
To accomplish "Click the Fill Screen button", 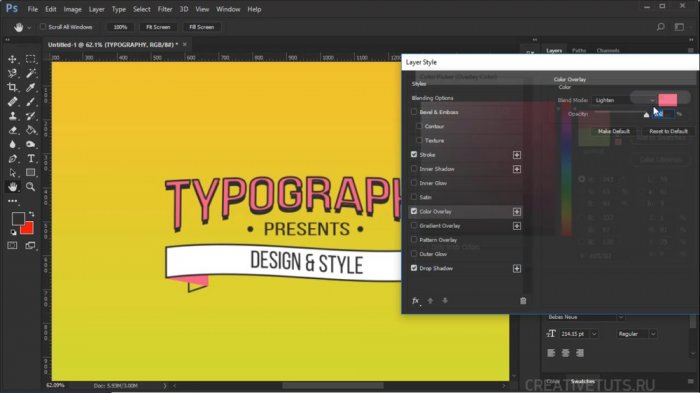I will point(201,27).
